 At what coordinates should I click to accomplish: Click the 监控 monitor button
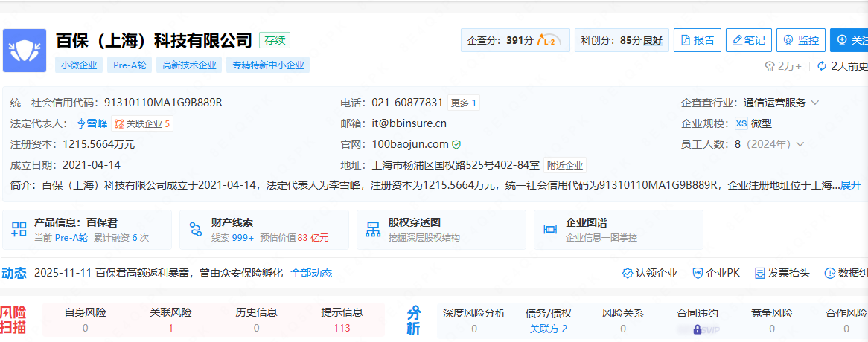click(x=800, y=40)
